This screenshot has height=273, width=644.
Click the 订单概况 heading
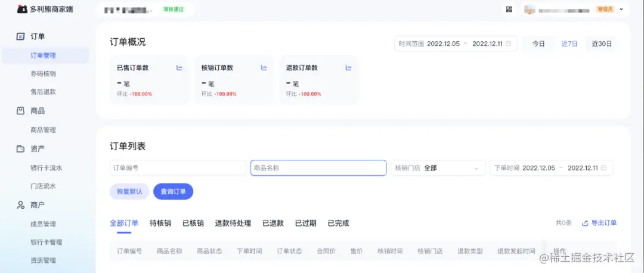click(x=128, y=42)
